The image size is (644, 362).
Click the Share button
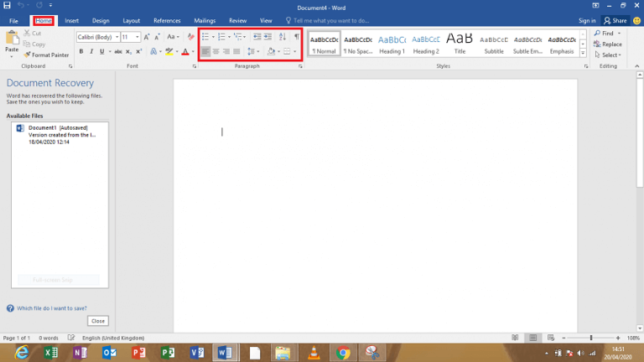tap(615, 20)
